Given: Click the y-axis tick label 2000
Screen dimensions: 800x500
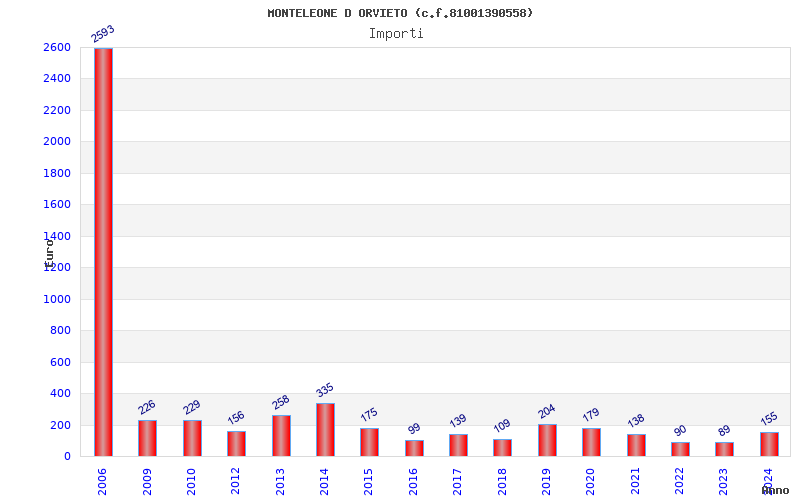Looking at the screenshot, I should click(57, 141).
